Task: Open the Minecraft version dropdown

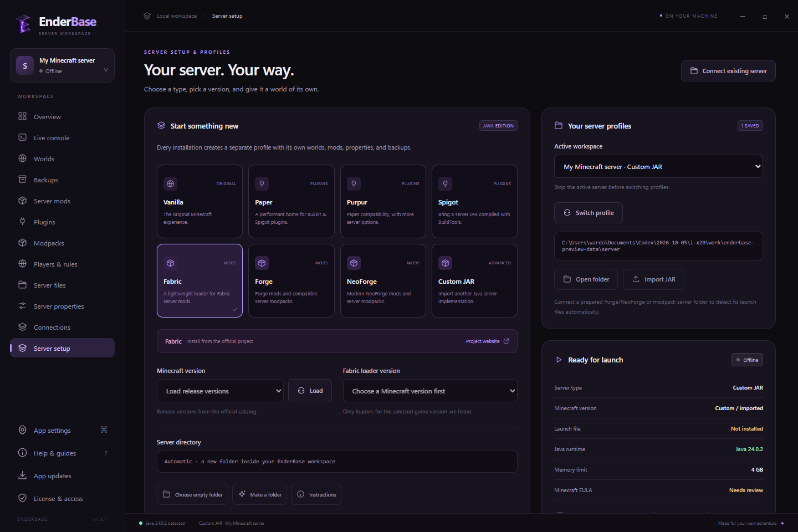Action: tap(220, 391)
